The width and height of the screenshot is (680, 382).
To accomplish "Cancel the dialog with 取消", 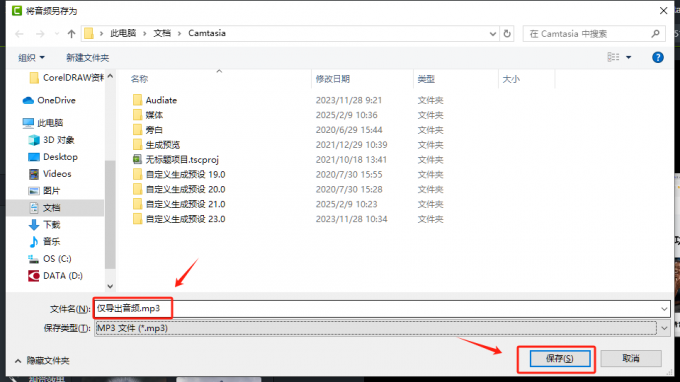I will tap(631, 358).
